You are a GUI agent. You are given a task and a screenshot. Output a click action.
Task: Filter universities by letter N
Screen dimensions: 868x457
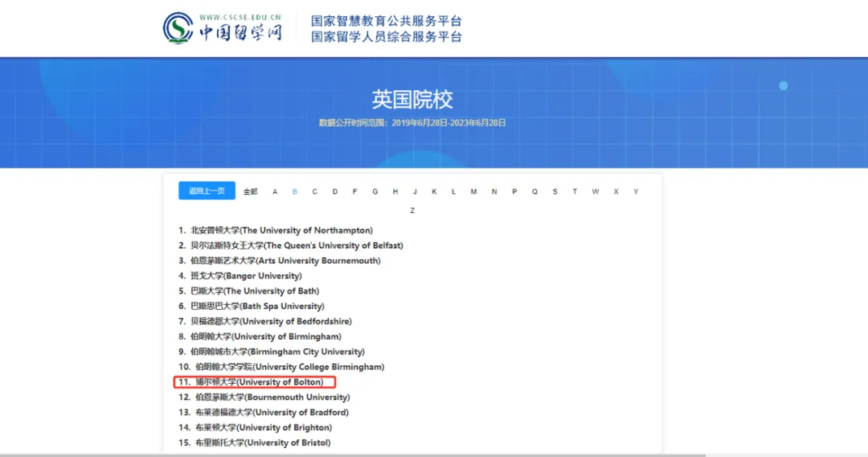tap(494, 191)
